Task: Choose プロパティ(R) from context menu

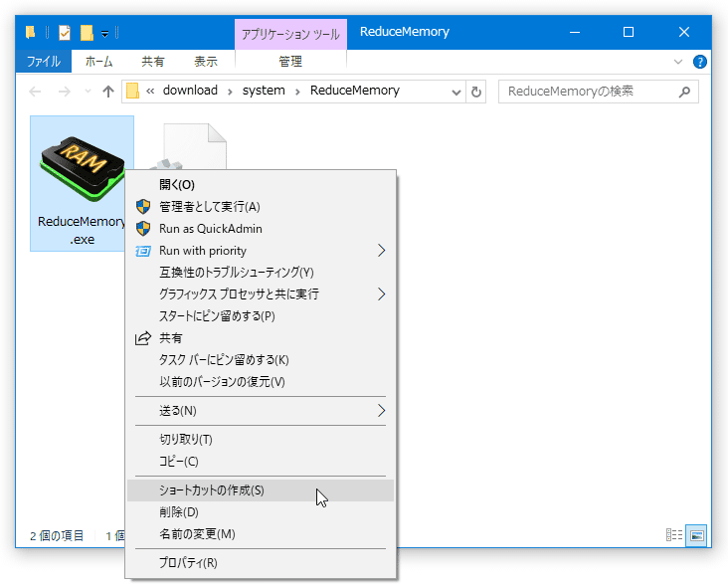Action: click(261, 563)
